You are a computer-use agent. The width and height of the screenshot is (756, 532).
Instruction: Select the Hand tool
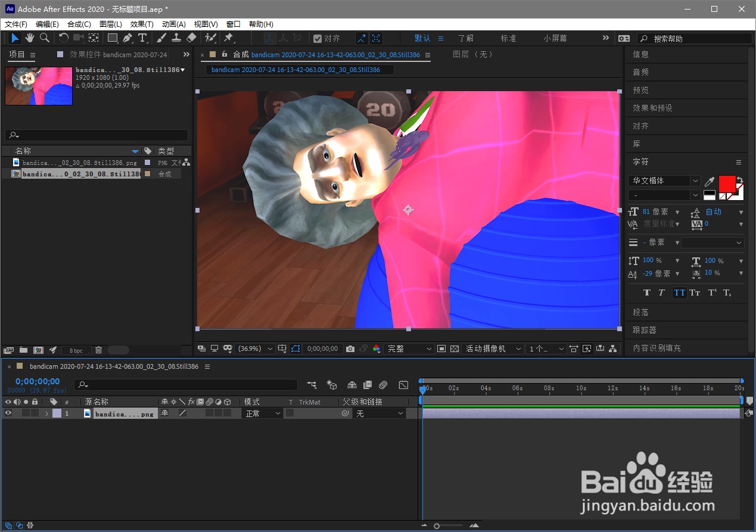(30, 38)
